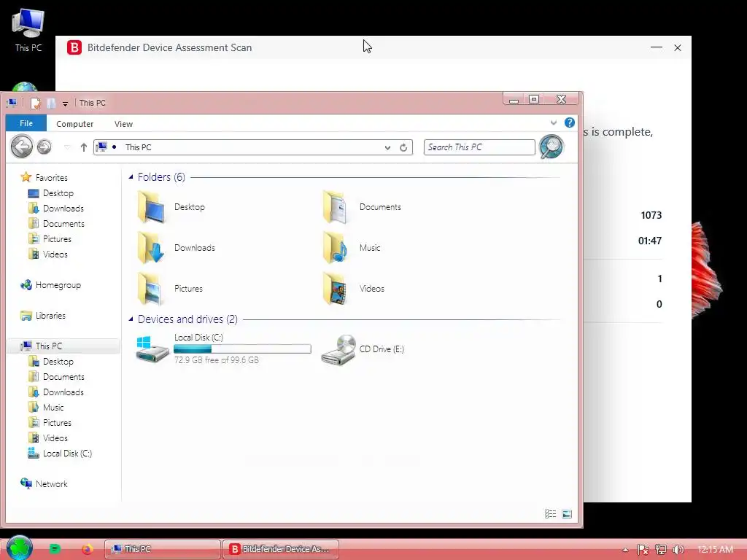
Task: Open the Action Center flag tray icon
Action: click(643, 550)
